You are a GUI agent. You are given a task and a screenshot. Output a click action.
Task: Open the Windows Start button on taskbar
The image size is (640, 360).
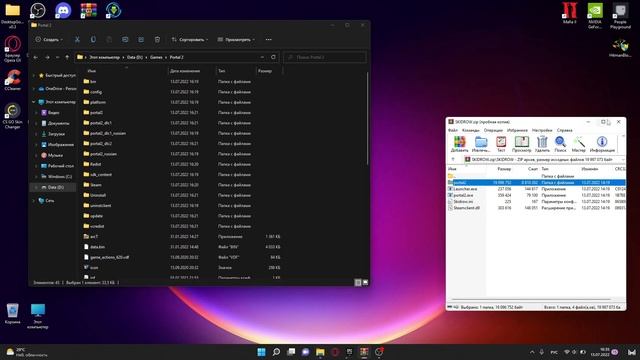(261, 352)
